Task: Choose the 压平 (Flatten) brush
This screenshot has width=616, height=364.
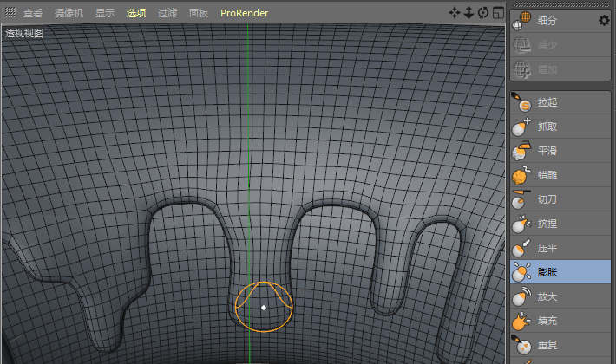Action: 547,248
